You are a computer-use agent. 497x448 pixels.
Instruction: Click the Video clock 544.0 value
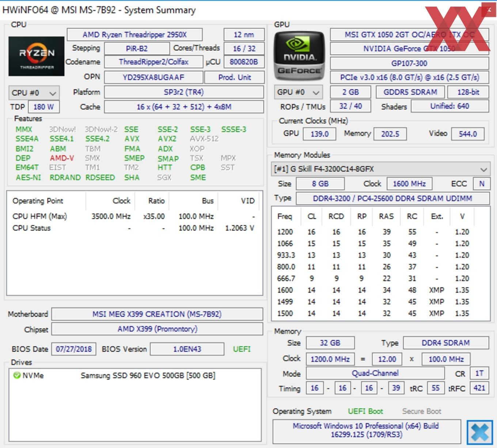click(468, 134)
